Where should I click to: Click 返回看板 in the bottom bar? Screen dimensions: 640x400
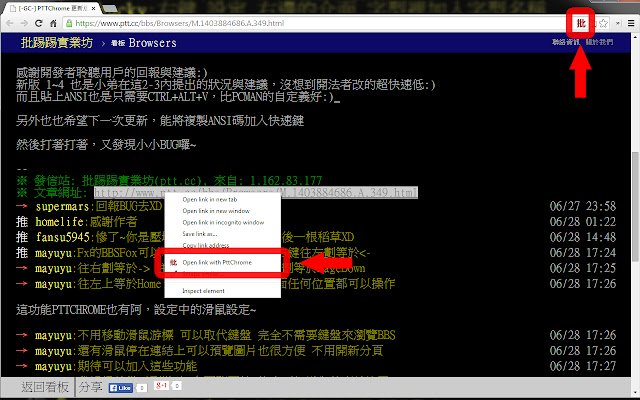pos(45,387)
